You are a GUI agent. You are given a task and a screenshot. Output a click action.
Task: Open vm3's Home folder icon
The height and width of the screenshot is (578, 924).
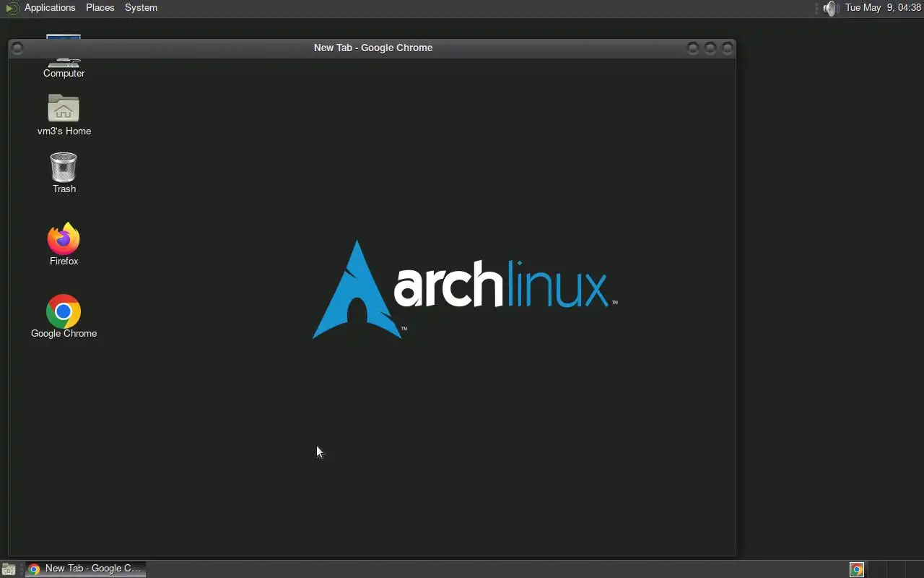pyautogui.click(x=64, y=115)
